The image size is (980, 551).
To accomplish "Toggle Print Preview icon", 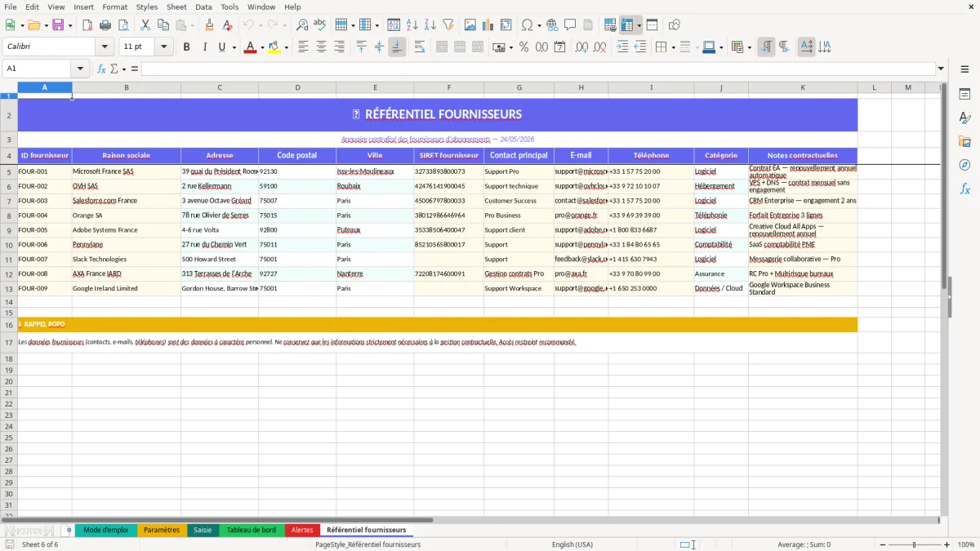I will 122,25.
